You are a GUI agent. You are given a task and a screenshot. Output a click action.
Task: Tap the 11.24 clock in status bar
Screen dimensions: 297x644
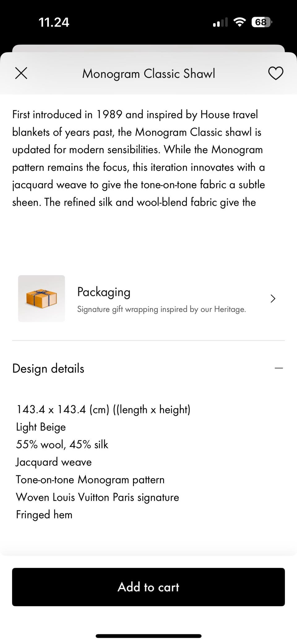pos(54,22)
